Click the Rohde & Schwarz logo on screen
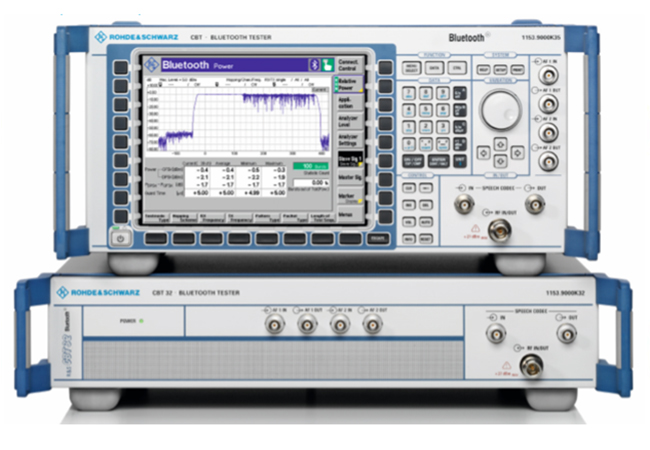 [x=151, y=65]
